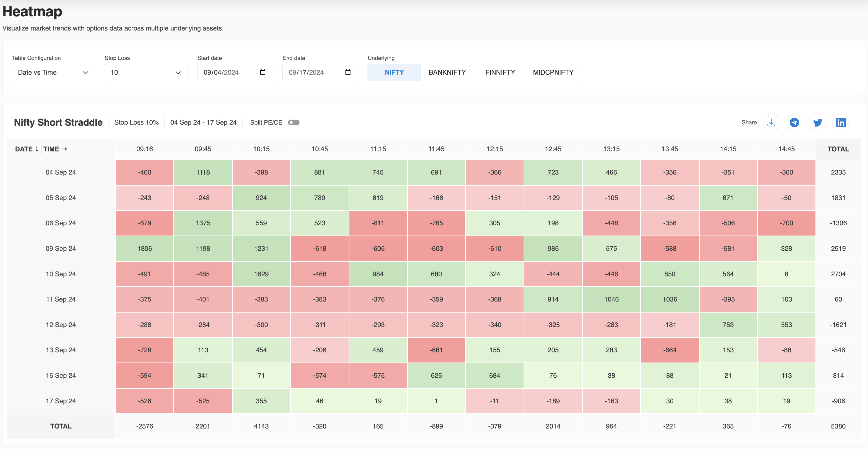Share heatmap on Twitter

(818, 123)
